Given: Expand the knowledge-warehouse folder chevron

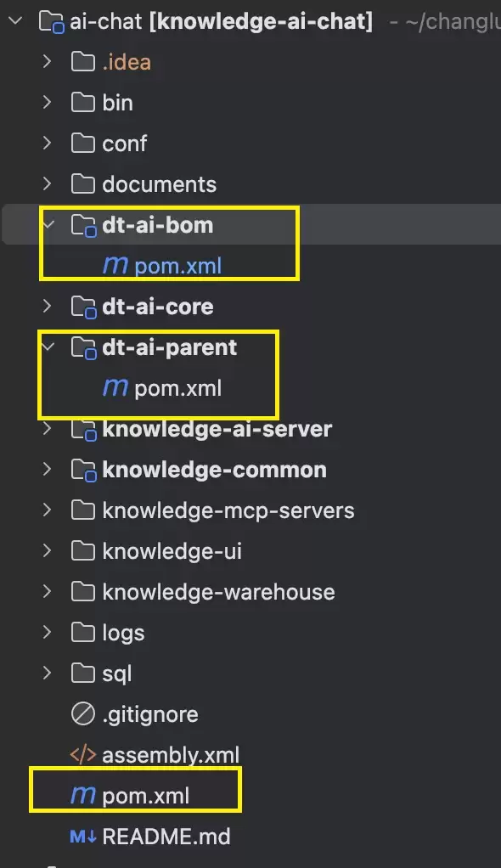Looking at the screenshot, I should click(x=48, y=592).
